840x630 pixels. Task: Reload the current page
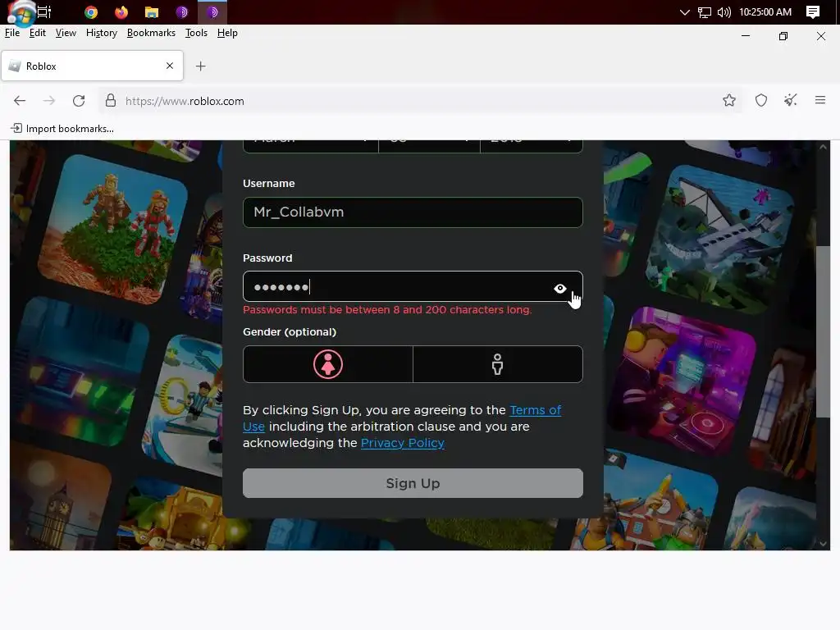pos(79,101)
